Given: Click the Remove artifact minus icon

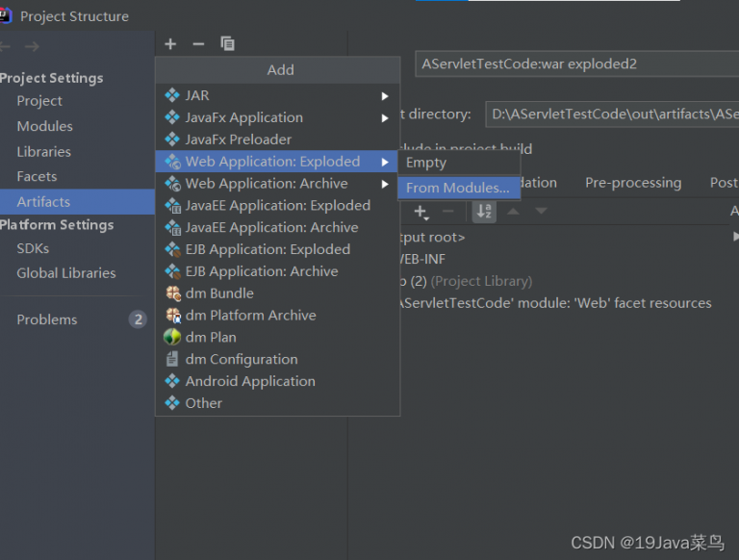Looking at the screenshot, I should point(198,44).
